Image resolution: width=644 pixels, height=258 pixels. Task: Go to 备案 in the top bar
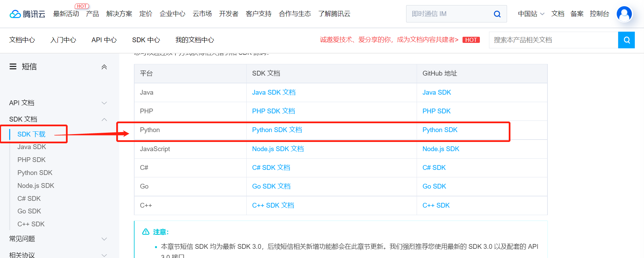pyautogui.click(x=577, y=14)
